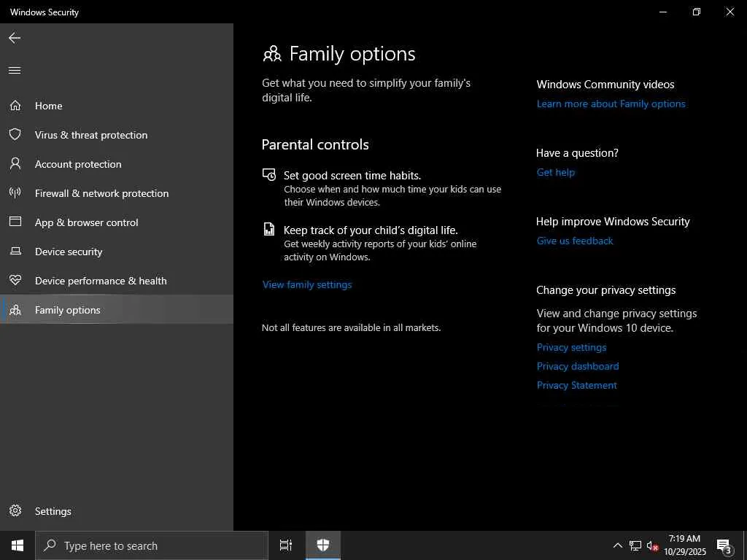Image resolution: width=747 pixels, height=560 pixels.
Task: Open the Privacy Statement link
Action: pyautogui.click(x=576, y=385)
